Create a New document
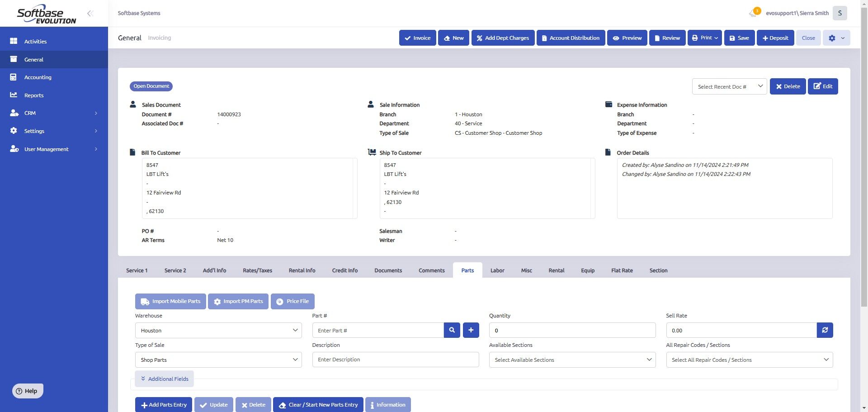The width and height of the screenshot is (868, 412). tap(453, 38)
